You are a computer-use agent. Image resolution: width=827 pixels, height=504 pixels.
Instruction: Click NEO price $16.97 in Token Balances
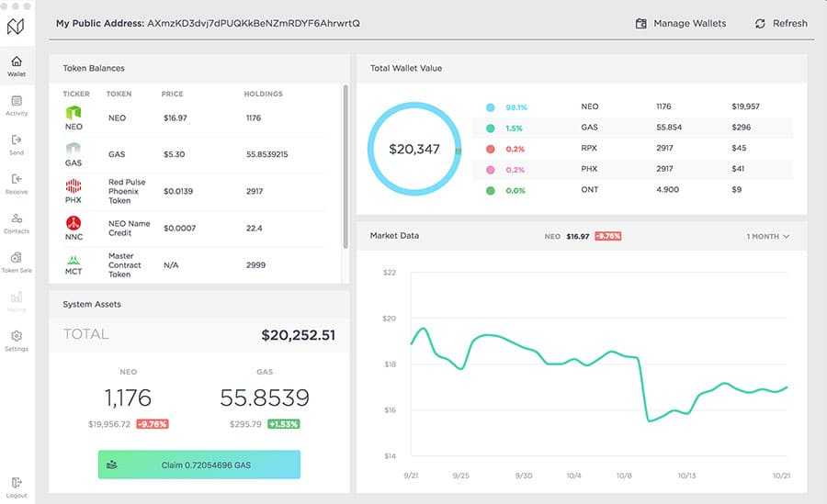(x=176, y=118)
